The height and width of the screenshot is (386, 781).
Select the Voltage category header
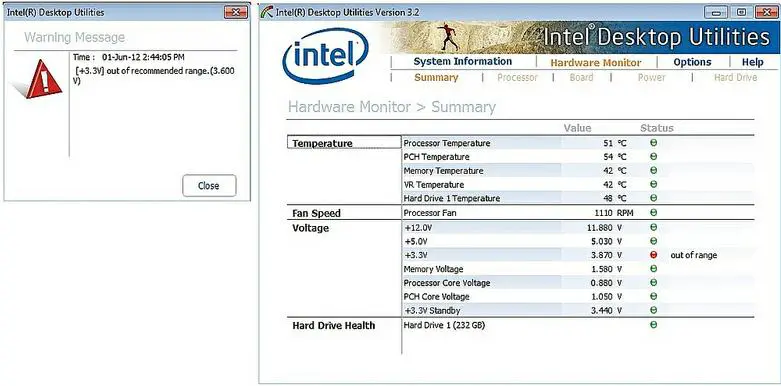coord(310,228)
